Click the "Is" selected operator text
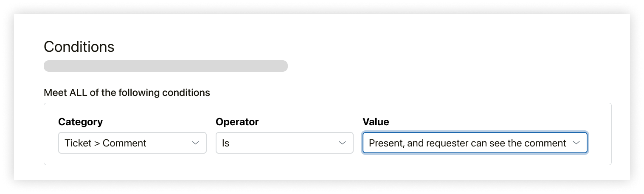The width and height of the screenshot is (644, 194). (225, 143)
